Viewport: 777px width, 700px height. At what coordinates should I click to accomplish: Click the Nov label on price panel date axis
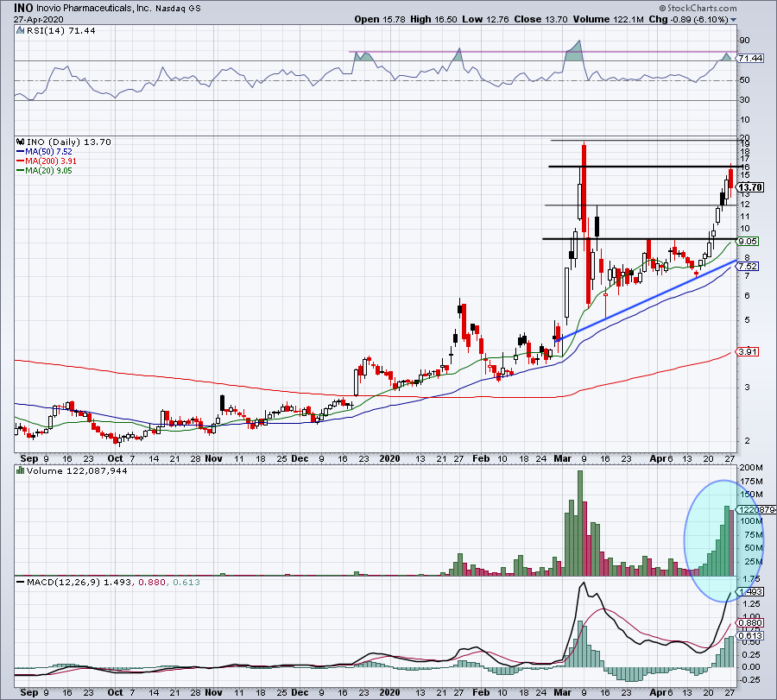213,458
